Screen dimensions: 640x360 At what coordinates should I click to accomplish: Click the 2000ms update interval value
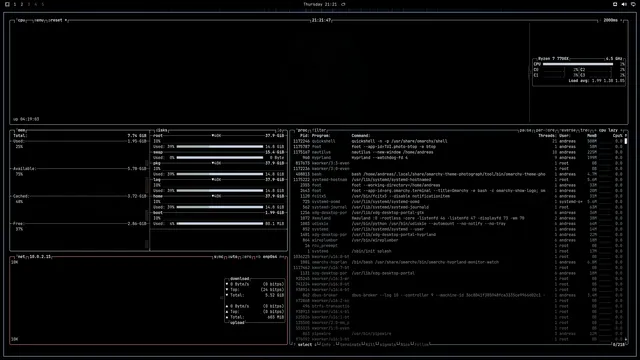point(611,20)
